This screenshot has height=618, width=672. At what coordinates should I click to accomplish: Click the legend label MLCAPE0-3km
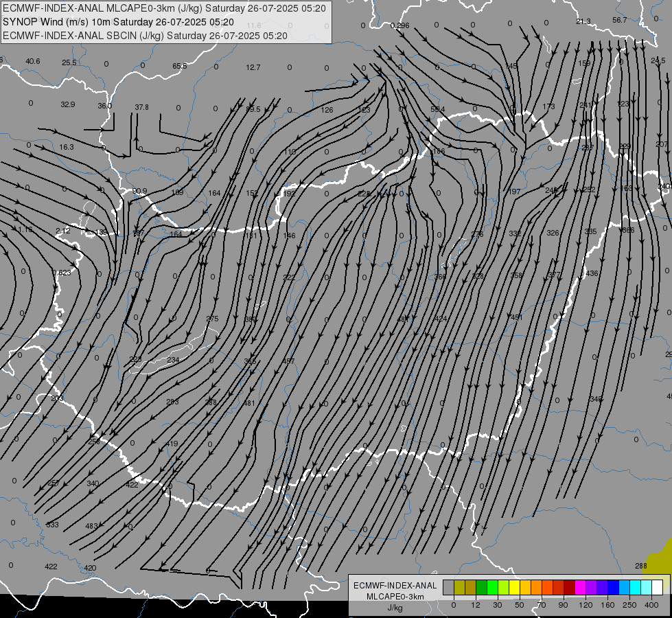pos(395,597)
